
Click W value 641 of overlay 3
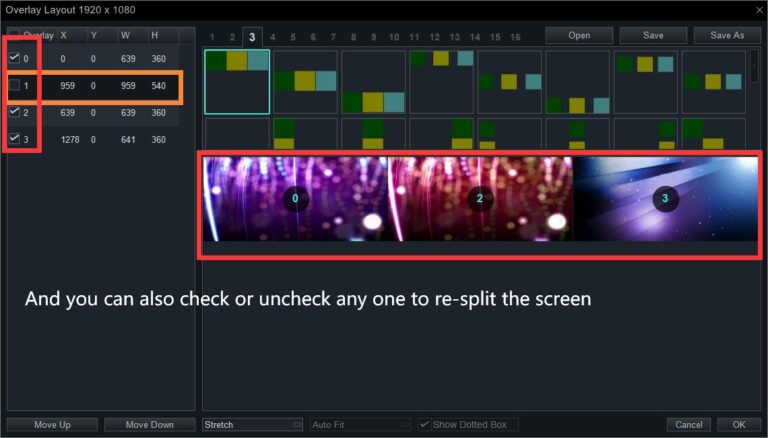(128, 140)
